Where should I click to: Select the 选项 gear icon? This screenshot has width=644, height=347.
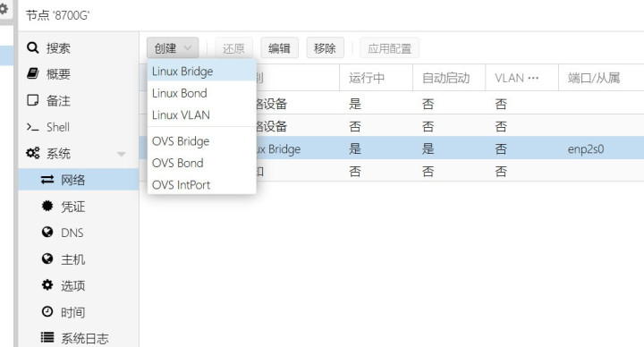(47, 285)
